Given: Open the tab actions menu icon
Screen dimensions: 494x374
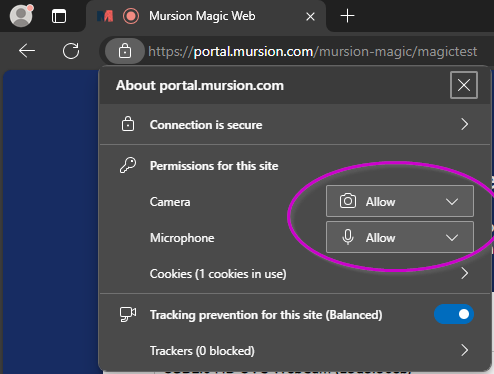Looking at the screenshot, I should pyautogui.click(x=59, y=16).
